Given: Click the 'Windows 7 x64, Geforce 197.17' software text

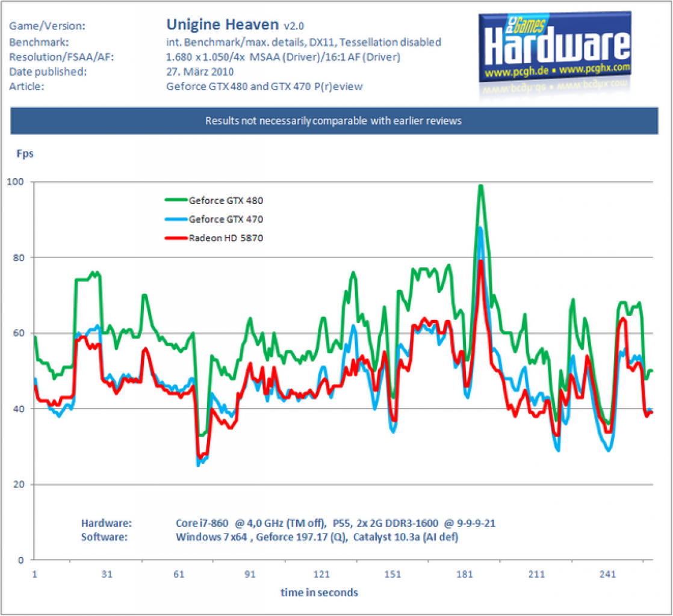Looking at the screenshot, I should [317, 537].
